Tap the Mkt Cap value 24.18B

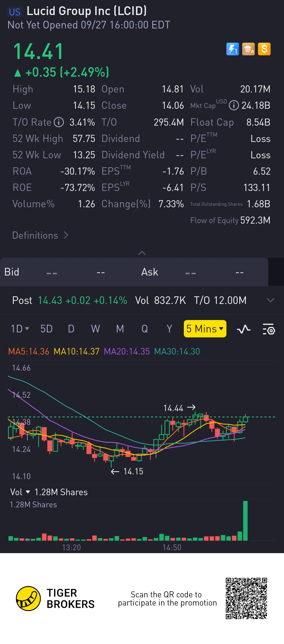pyautogui.click(x=256, y=105)
